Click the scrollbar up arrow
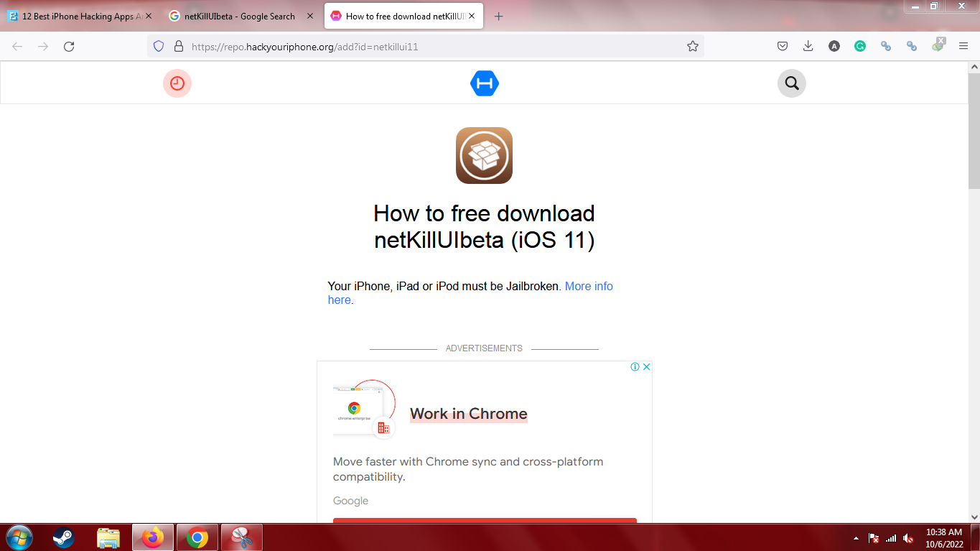The width and height of the screenshot is (980, 551). point(974,67)
